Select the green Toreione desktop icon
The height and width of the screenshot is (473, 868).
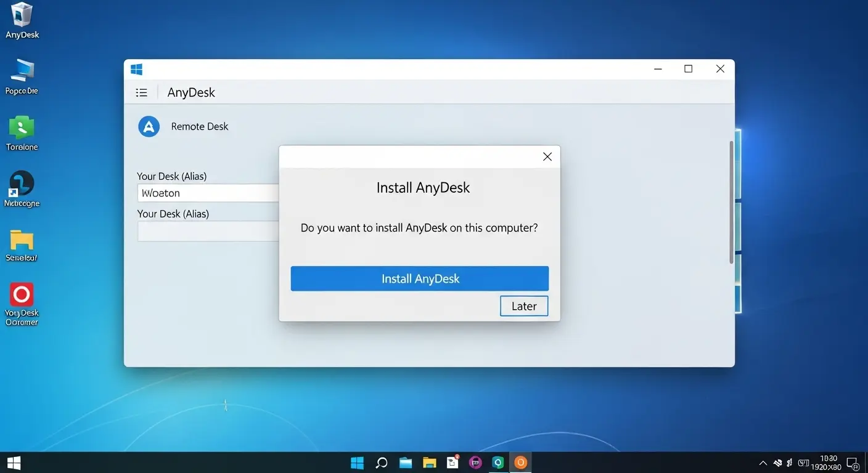click(22, 133)
